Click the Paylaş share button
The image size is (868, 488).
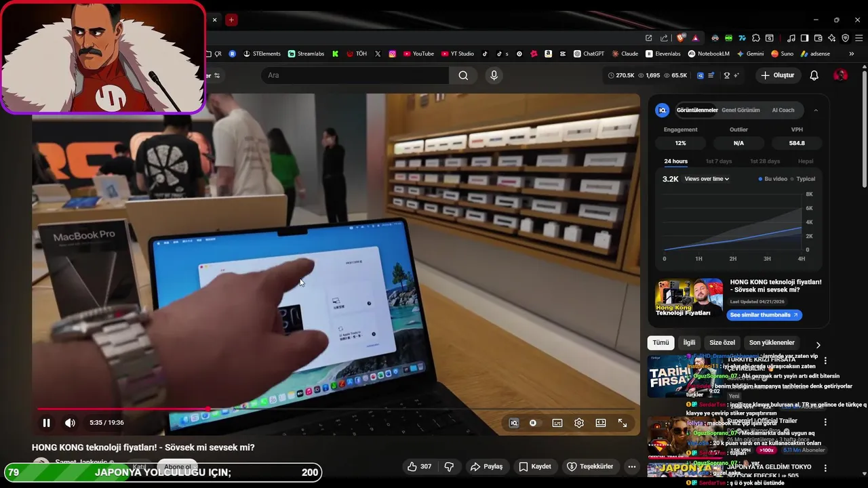coord(486,466)
